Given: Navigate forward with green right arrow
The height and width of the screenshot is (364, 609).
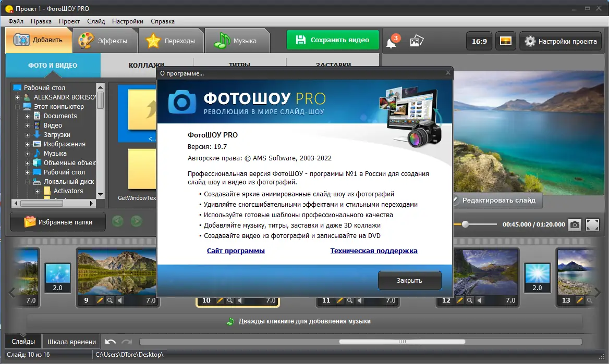Looking at the screenshot, I should pyautogui.click(x=136, y=221).
